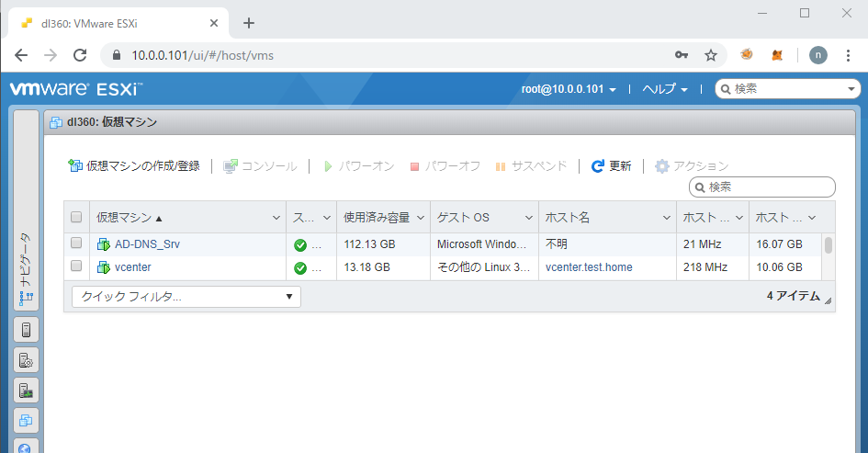Open Chrome three-dot menu
This screenshot has height=453, width=868.
(848, 55)
